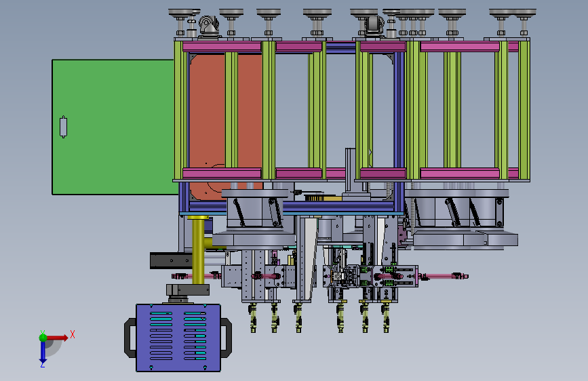Screen dimensions: 588x381
Task: Select the bottom-right magenta cross beam
Action: [x=460, y=174]
